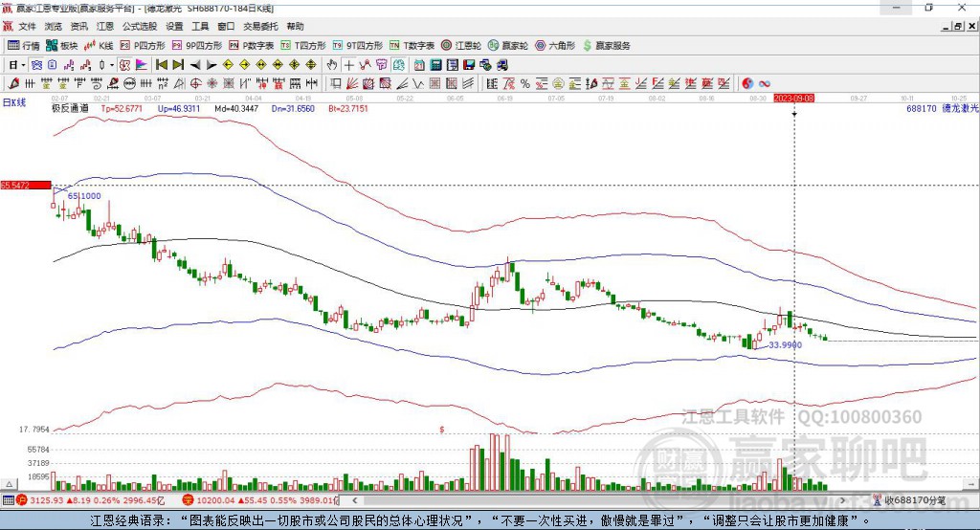Select the red fan lines tool
This screenshot has width=980, height=530.
tap(351, 84)
